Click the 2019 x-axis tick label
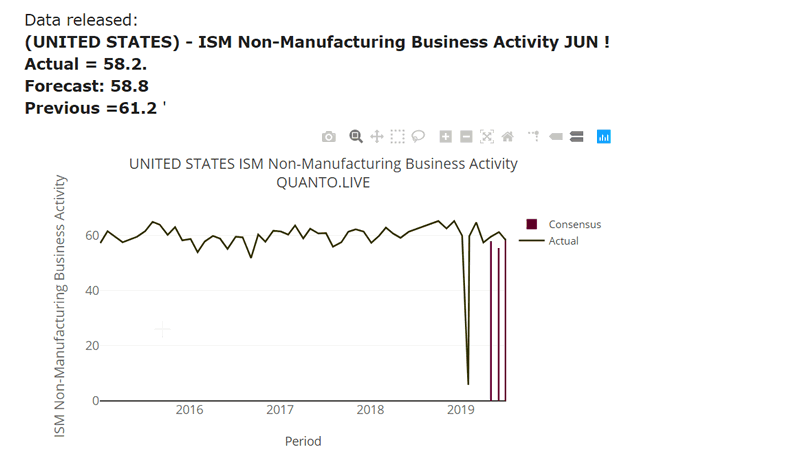The width and height of the screenshot is (800, 471). coord(460,410)
